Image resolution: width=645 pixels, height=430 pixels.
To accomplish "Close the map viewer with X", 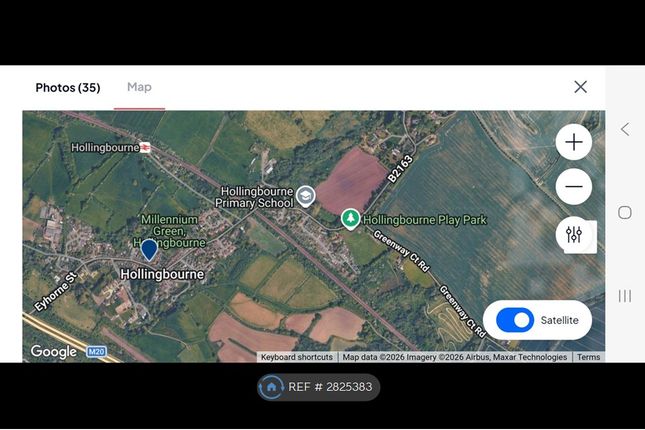I will (580, 87).
